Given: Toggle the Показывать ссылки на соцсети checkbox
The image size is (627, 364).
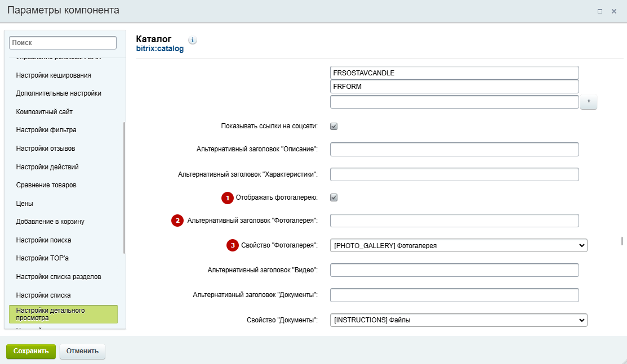Looking at the screenshot, I should pos(334,126).
